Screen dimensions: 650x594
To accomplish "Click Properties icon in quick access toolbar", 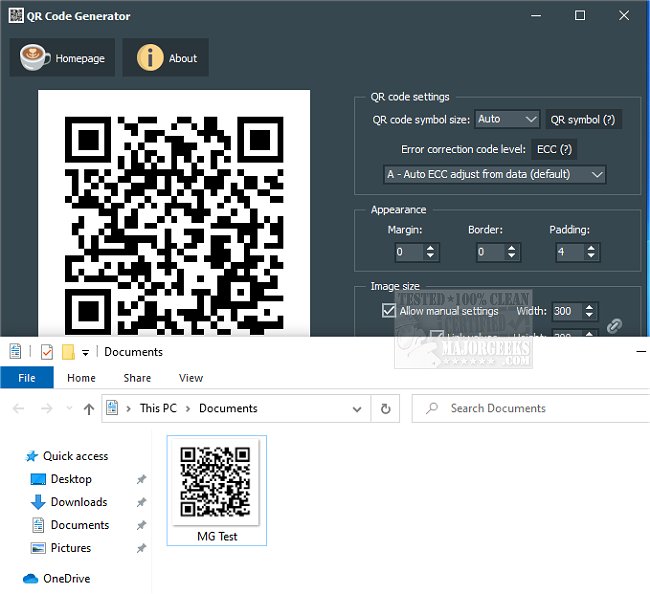I will 15,352.
